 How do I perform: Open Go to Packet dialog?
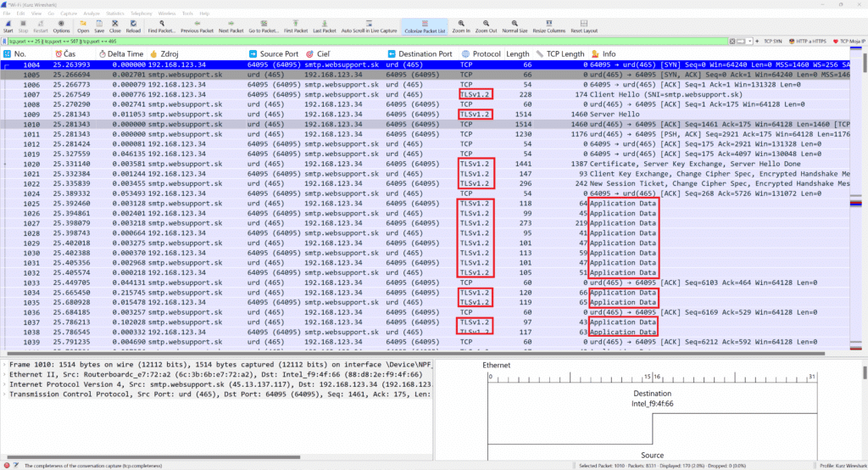[264, 26]
